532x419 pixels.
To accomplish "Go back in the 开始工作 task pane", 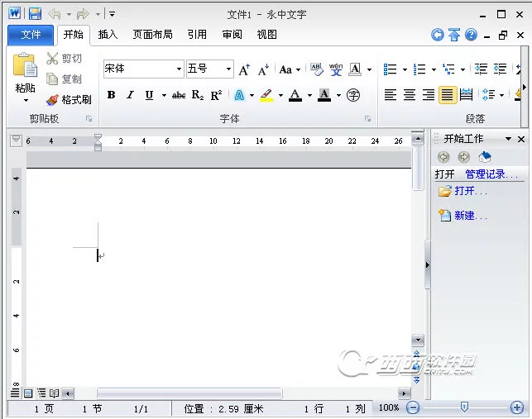I will click(443, 157).
